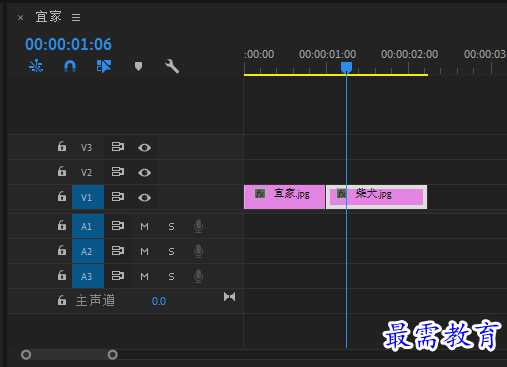Screen dimensions: 507x367
Task: Select the 宜家 sequence tab
Action: (x=49, y=17)
